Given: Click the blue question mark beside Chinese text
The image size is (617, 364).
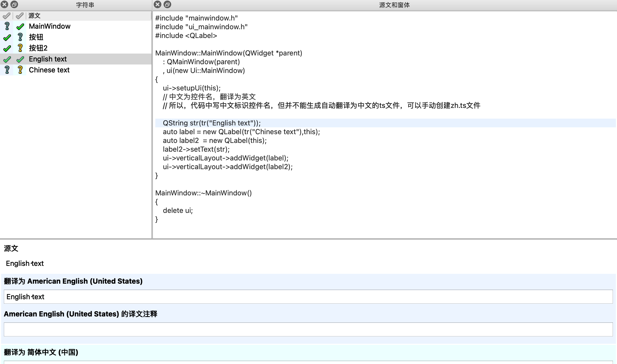Looking at the screenshot, I should [x=7, y=70].
